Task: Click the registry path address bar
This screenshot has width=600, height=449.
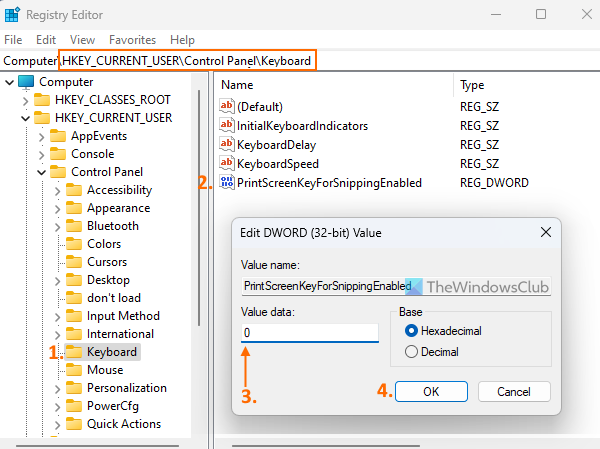Action: [x=300, y=60]
